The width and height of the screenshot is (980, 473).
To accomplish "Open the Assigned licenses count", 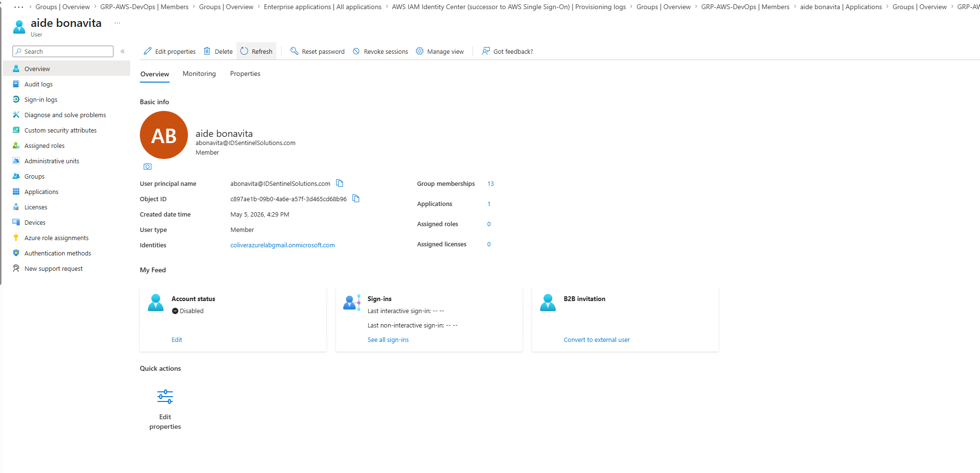I will tap(489, 244).
